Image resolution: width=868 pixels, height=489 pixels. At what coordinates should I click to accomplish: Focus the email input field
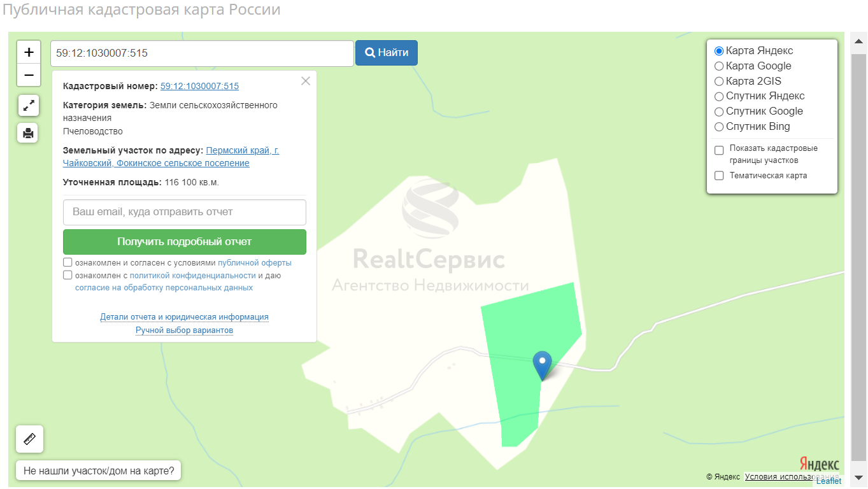point(185,212)
